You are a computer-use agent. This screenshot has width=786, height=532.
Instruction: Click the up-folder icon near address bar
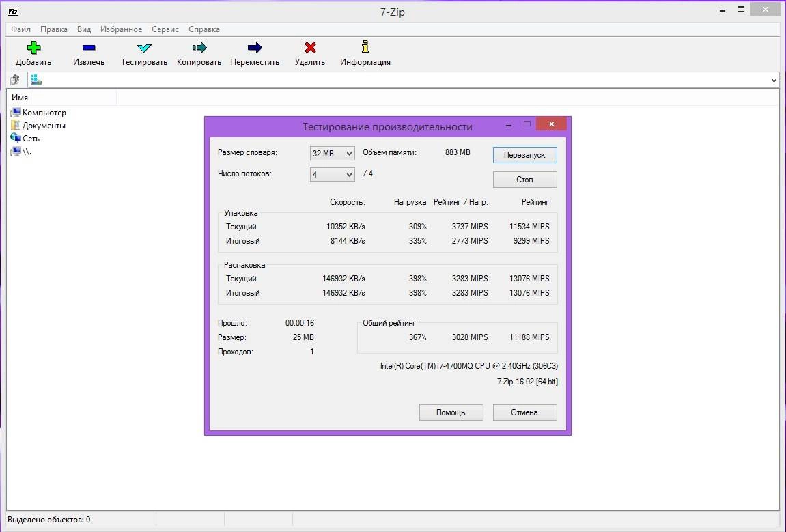tap(15, 80)
